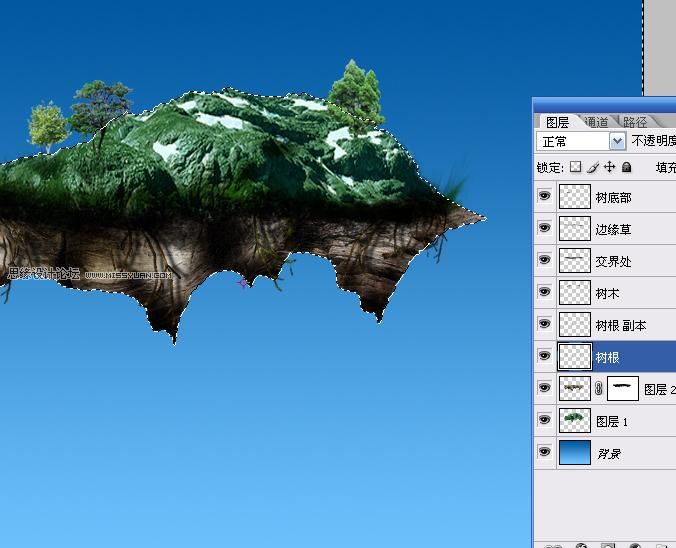Viewport: 676px width, 548px height.
Task: Switch to the 路径 paths tab
Action: (635, 122)
